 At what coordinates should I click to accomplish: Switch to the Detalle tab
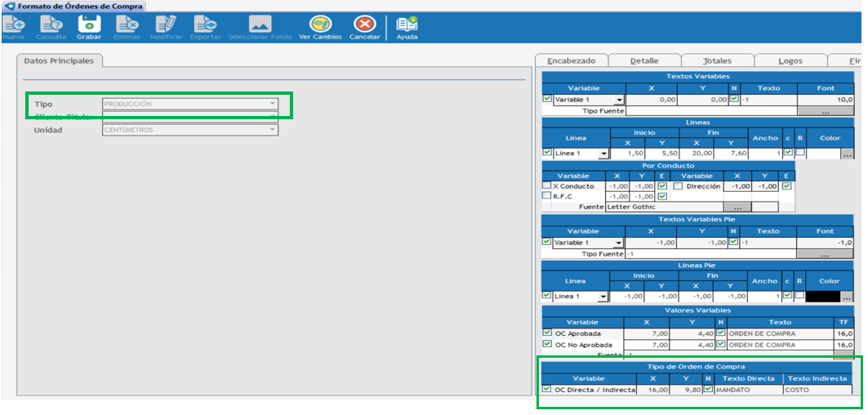coord(643,60)
